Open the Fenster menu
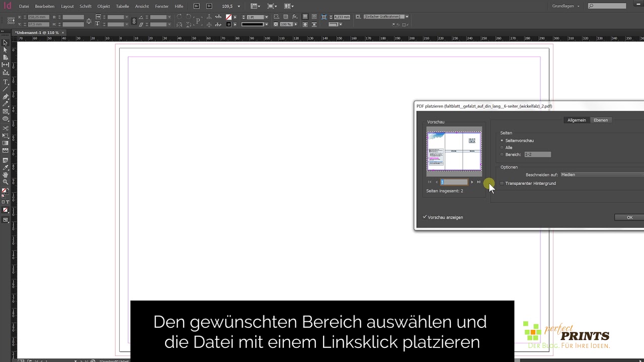Image resolution: width=644 pixels, height=362 pixels. pyautogui.click(x=162, y=7)
